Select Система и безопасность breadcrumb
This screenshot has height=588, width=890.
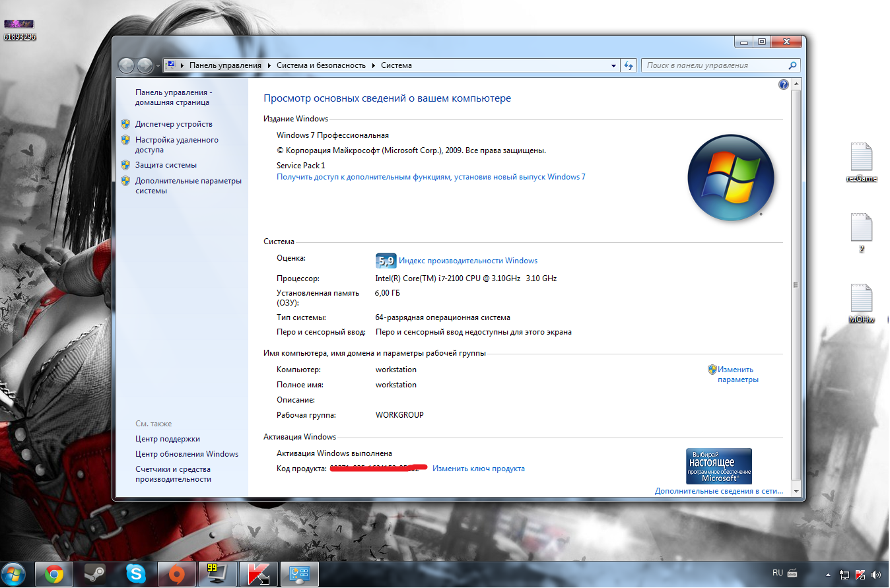click(x=321, y=65)
